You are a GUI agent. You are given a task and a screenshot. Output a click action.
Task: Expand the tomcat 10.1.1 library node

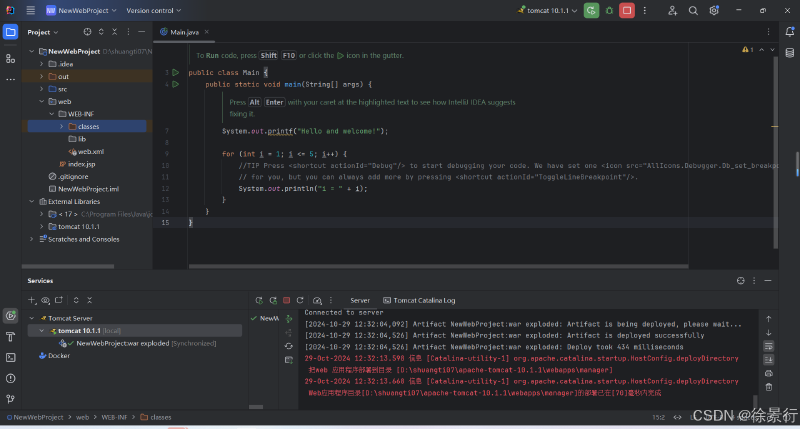pyautogui.click(x=42, y=226)
